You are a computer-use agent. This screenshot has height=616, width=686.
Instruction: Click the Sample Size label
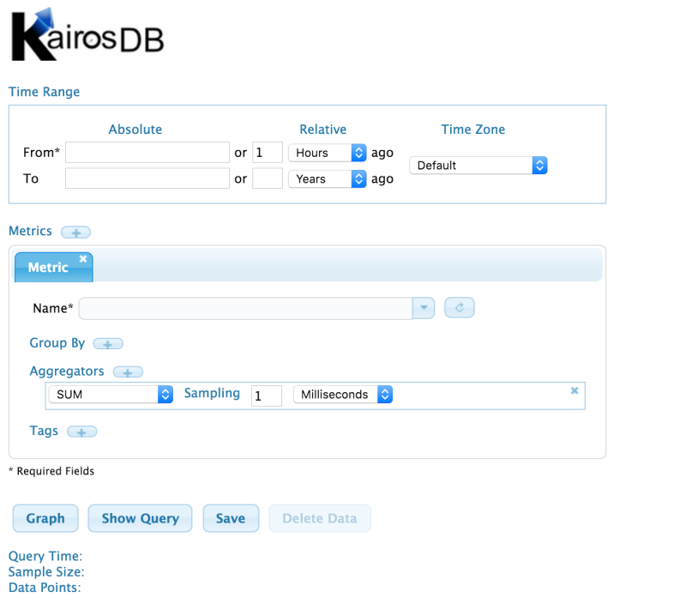pyautogui.click(x=46, y=571)
